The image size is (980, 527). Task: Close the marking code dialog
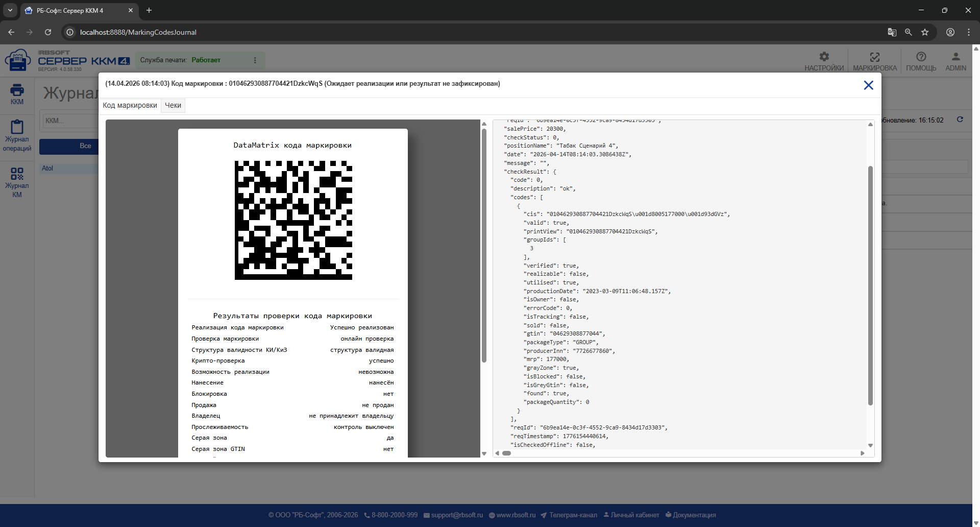pyautogui.click(x=868, y=85)
